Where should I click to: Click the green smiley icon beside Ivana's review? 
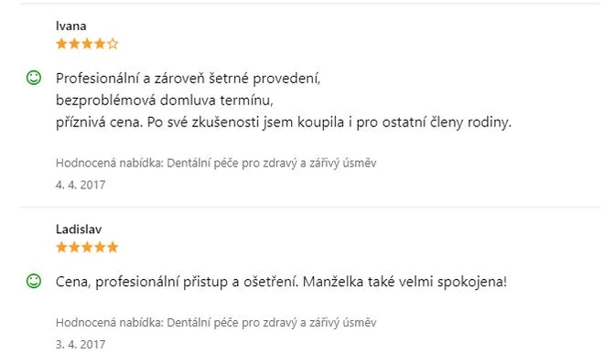click(34, 78)
